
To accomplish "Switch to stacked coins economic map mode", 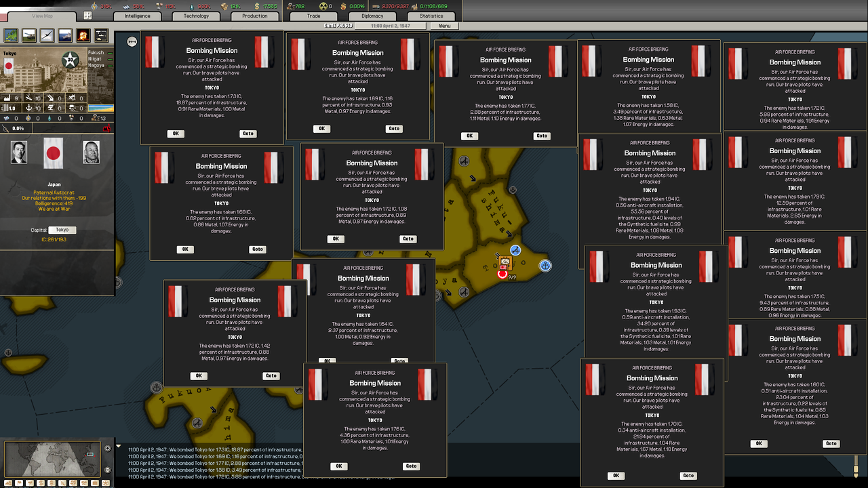I will (52, 483).
